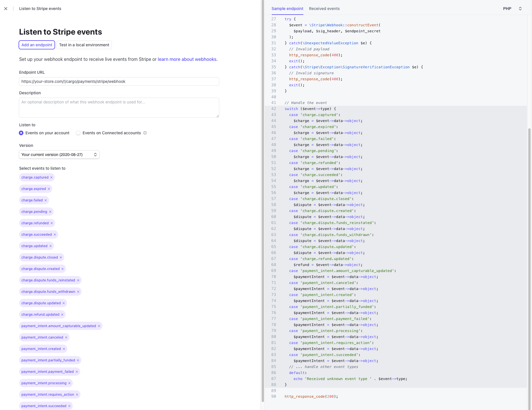Click the charge.captured tag label
This screenshot has height=410, width=532.
click(35, 177)
